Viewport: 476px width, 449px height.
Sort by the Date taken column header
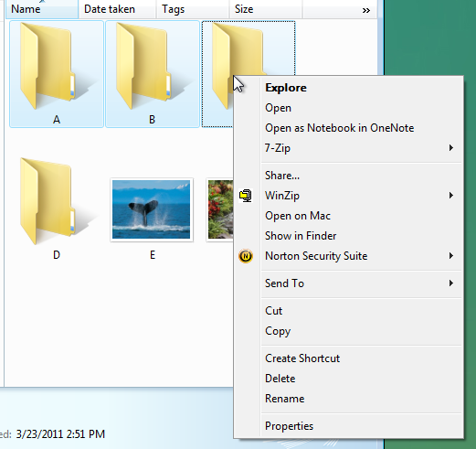coord(117,9)
